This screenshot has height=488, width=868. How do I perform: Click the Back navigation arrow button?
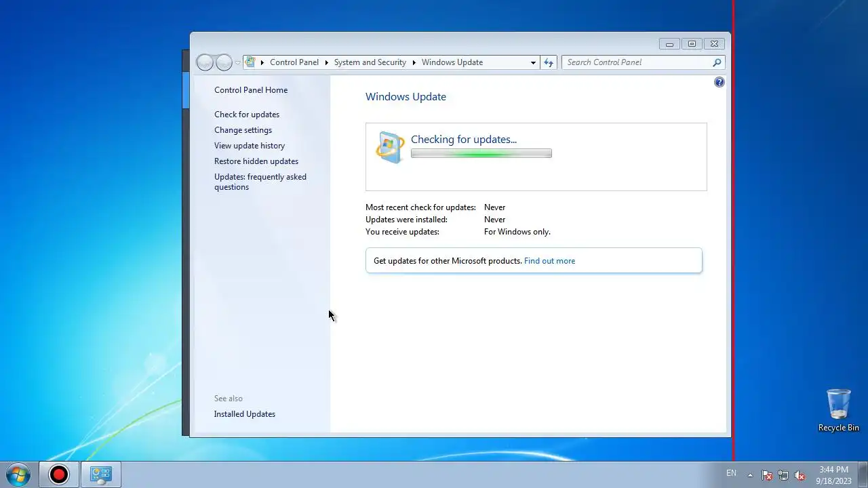[205, 62]
